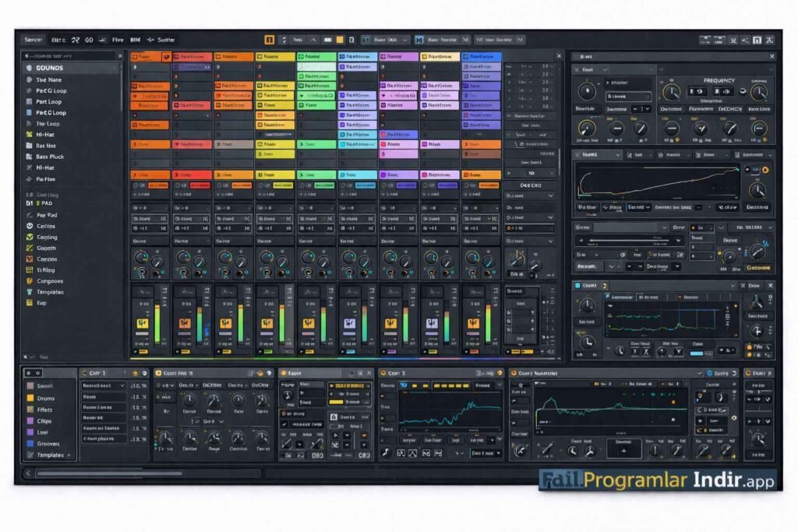Expand the Templates entry in the bottom browser
This screenshot has height=532, width=798.
point(69,455)
